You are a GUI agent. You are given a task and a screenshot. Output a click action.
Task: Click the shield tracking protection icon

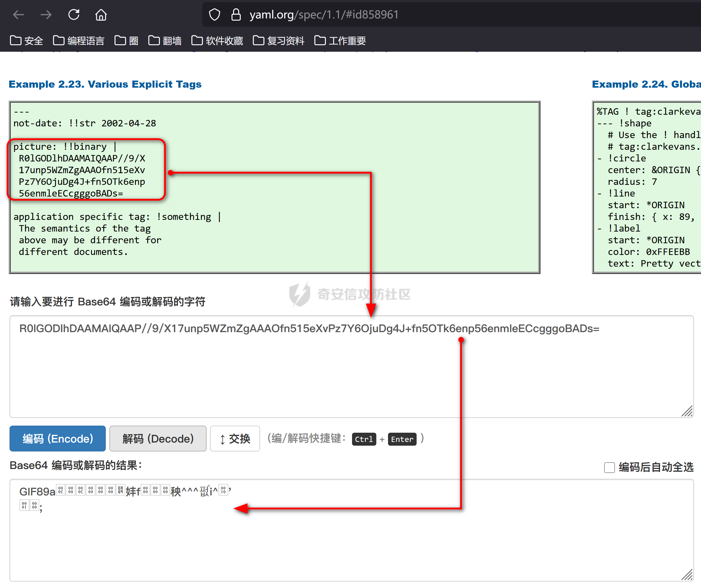(215, 15)
